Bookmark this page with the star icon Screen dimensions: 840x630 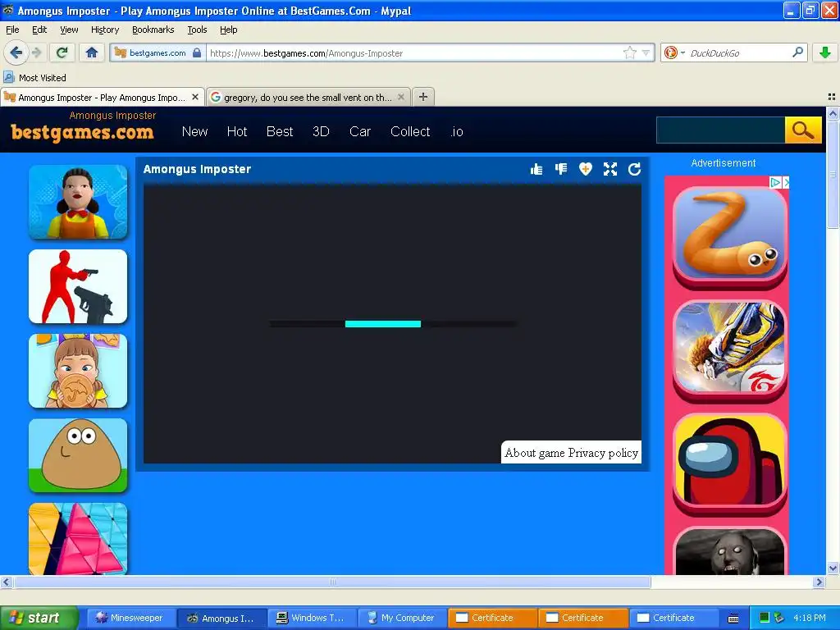629,52
